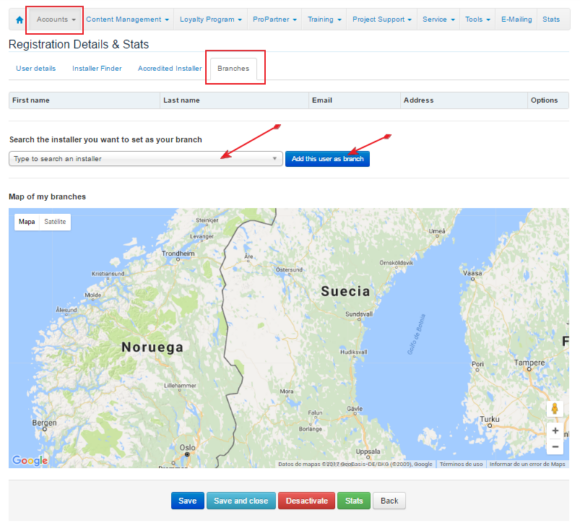
Task: Click the Noruega label on the map
Action: [152, 347]
